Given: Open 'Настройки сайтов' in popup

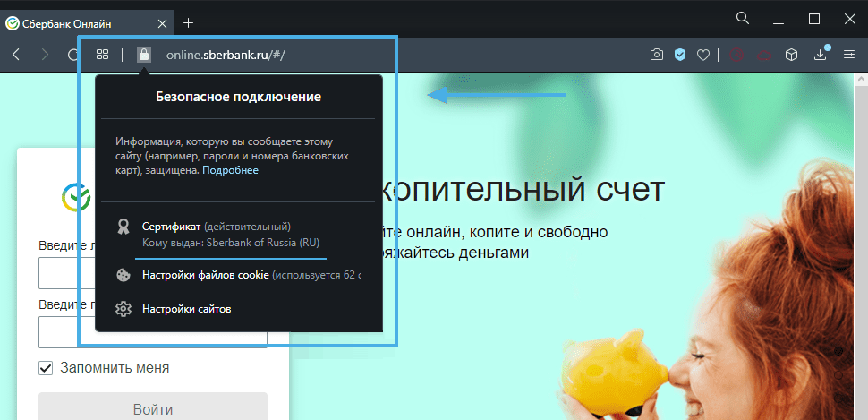Looking at the screenshot, I should 186,309.
